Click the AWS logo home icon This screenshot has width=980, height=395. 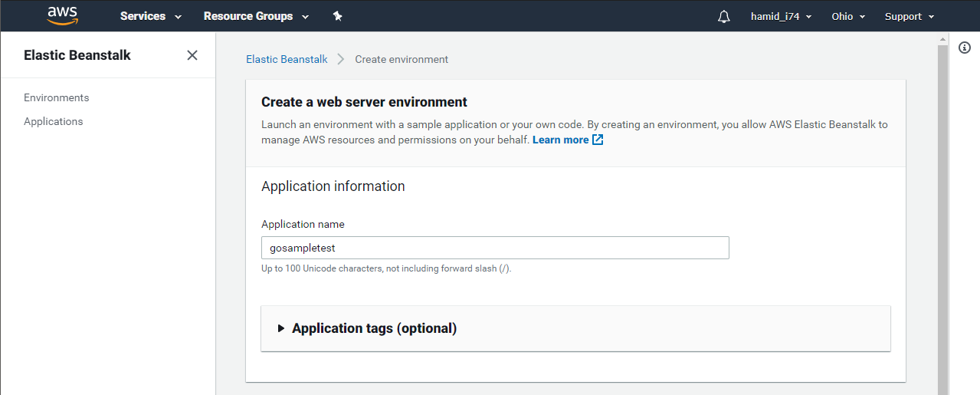(x=63, y=15)
